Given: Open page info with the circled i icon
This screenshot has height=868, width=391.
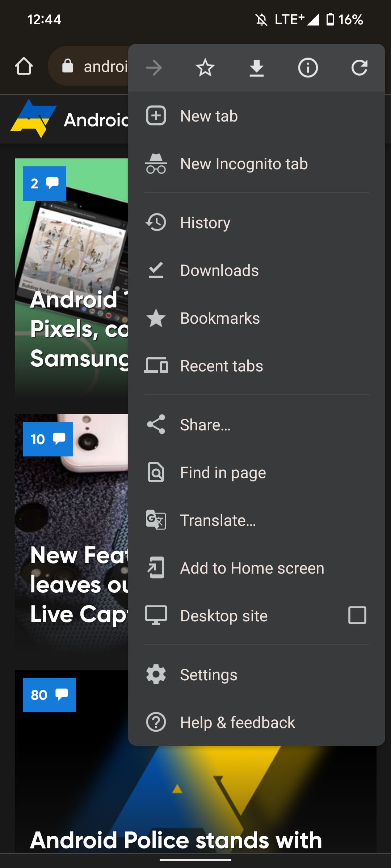Looking at the screenshot, I should [x=308, y=68].
